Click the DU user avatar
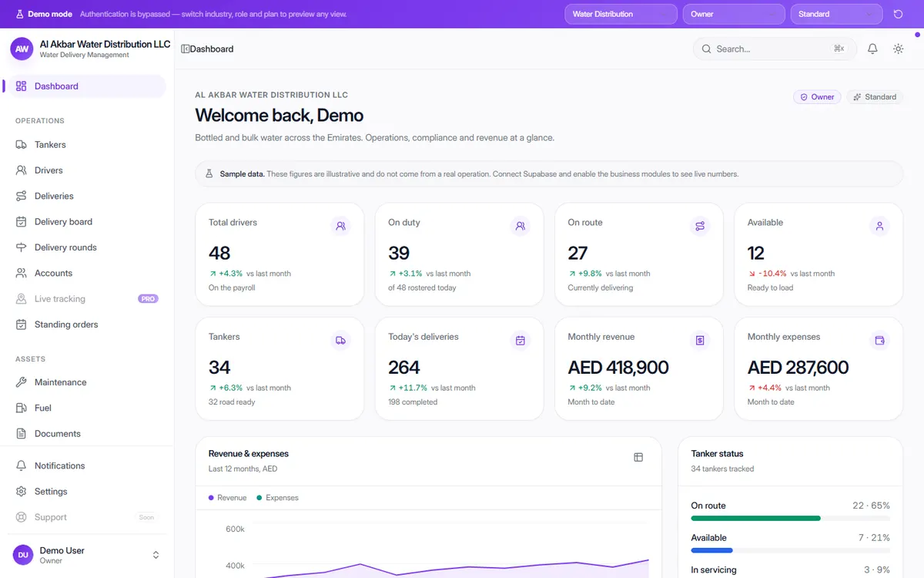 (23, 555)
